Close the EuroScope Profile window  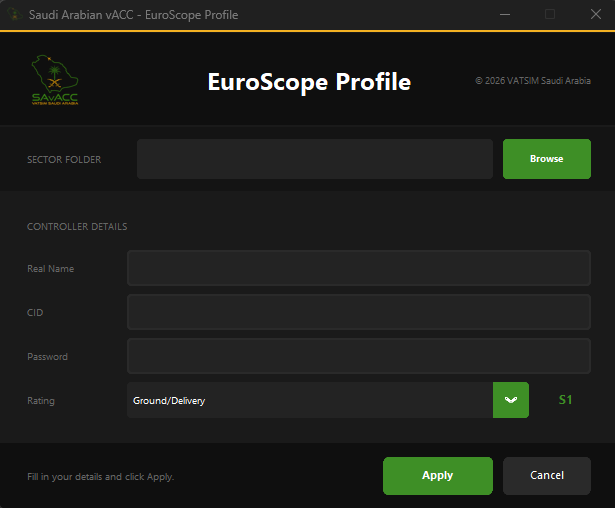click(596, 15)
